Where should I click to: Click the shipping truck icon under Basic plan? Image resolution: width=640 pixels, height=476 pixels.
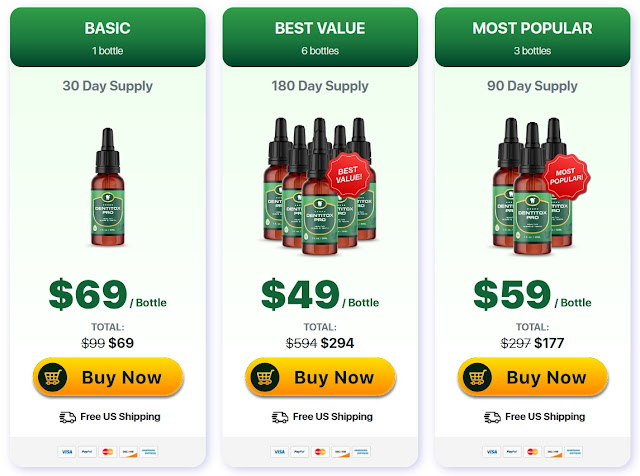click(68, 417)
